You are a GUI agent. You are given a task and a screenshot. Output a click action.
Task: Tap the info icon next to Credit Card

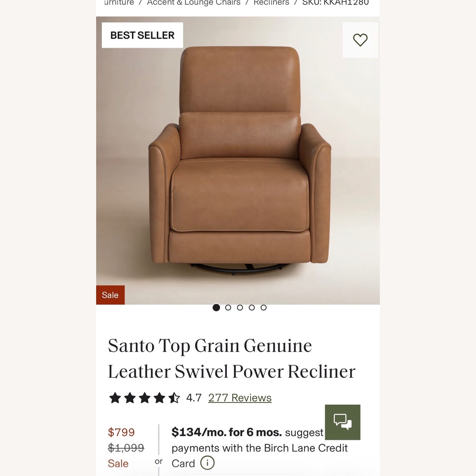point(208,463)
